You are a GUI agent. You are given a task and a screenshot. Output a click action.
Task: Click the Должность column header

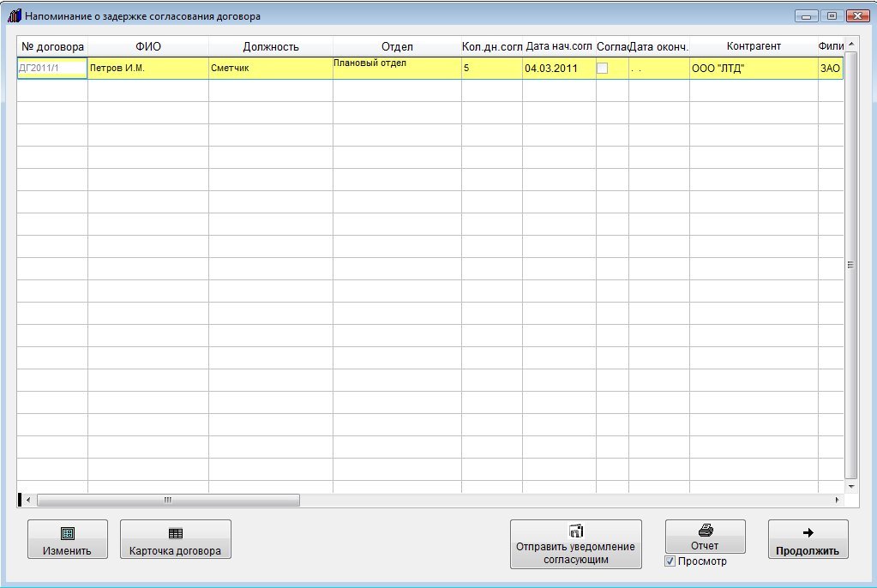[x=271, y=46]
